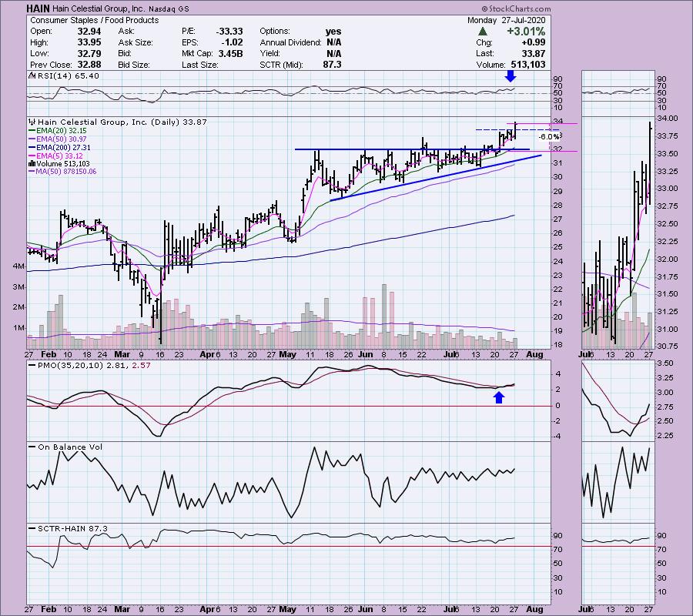Select the Mkt Cap value 3.45B

[230, 53]
